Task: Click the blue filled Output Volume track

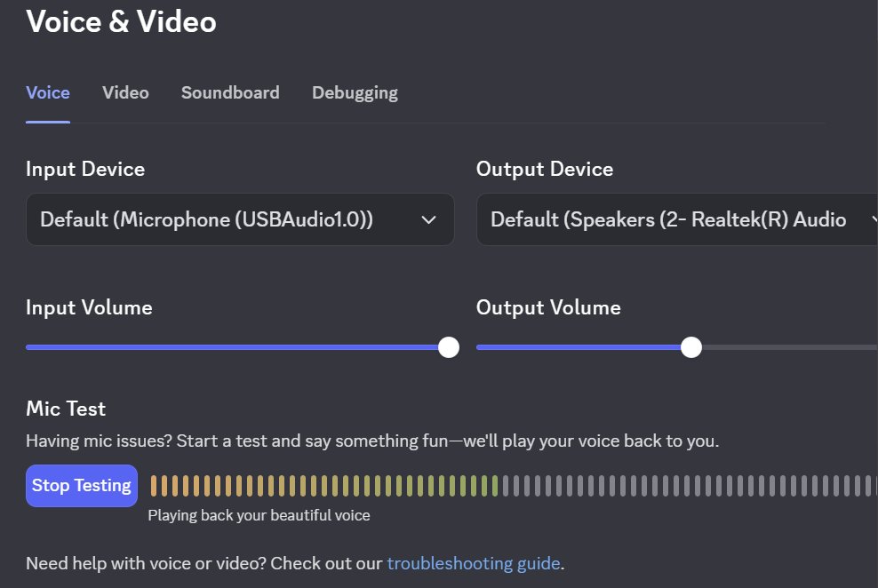Action: (579, 347)
